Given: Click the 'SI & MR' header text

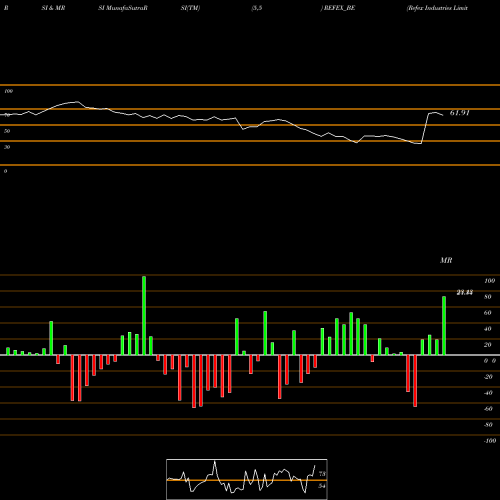Looking at the screenshot, I should coord(53,8).
